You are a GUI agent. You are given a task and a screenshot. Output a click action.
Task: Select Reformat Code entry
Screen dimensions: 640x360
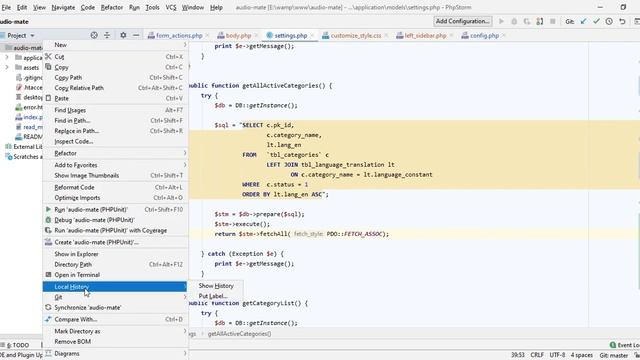[x=115, y=187]
